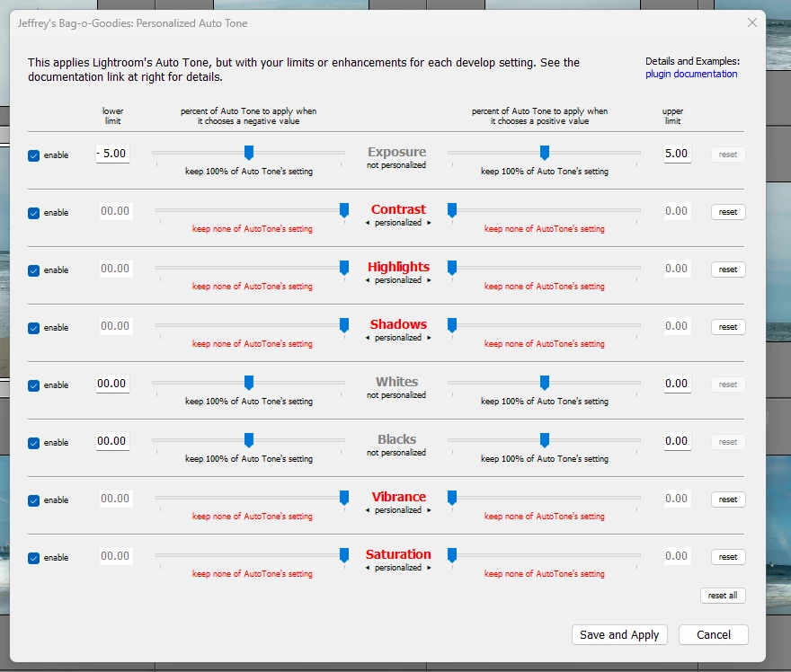This screenshot has height=672, width=791.
Task: Click Saturation positive-value slider handle
Action: click(x=452, y=555)
